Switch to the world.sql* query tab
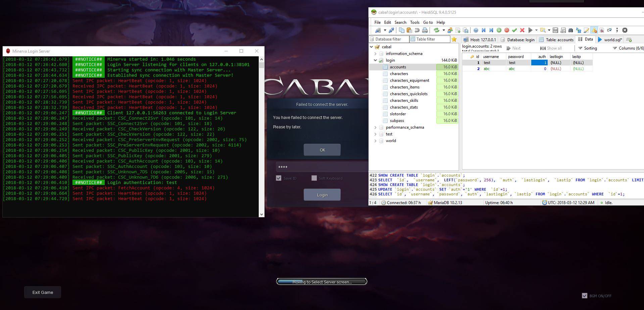This screenshot has height=310, width=644. (x=610, y=40)
